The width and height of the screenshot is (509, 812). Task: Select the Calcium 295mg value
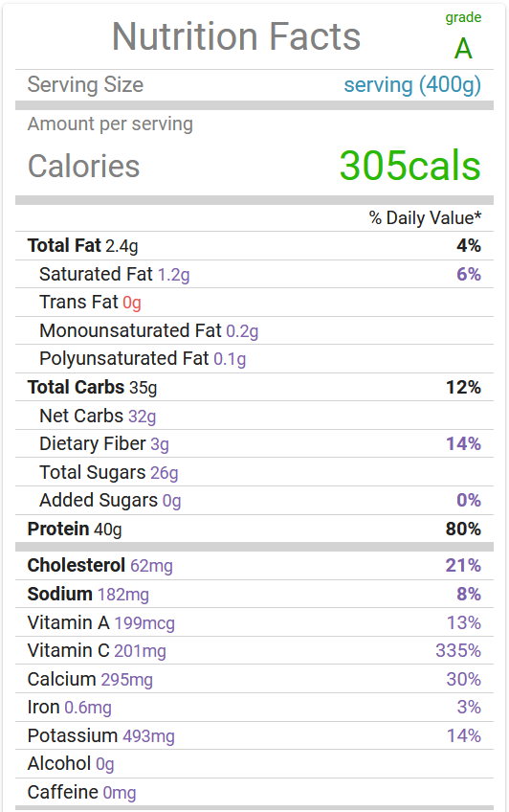[126, 680]
